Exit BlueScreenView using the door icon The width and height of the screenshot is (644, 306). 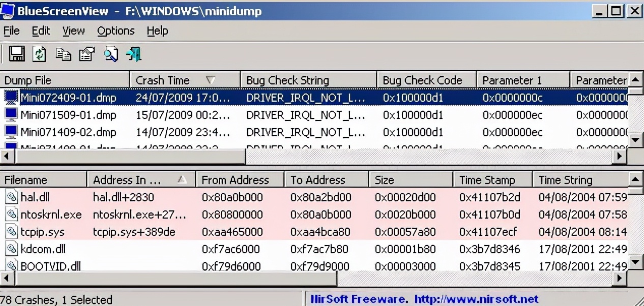(x=133, y=54)
